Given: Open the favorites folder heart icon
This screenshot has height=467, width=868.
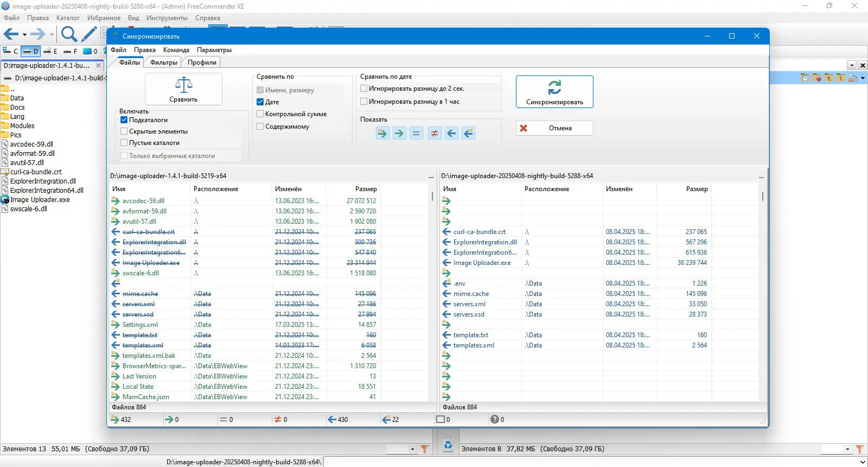Looking at the screenshot, I should pyautogui.click(x=817, y=78).
